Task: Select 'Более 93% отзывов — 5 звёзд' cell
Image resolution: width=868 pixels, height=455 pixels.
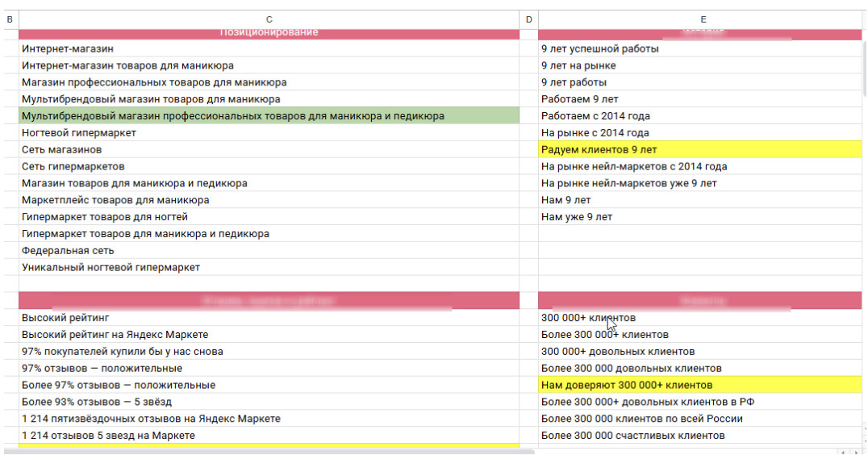Action: click(269, 402)
